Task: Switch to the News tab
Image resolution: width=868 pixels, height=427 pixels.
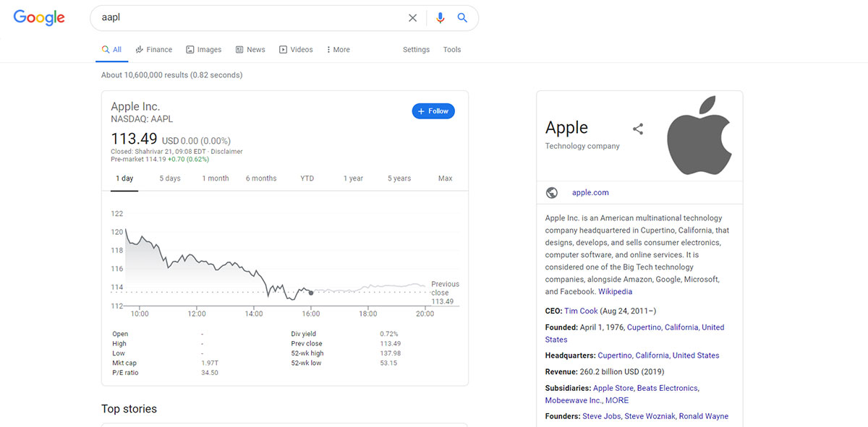Action: (250, 50)
